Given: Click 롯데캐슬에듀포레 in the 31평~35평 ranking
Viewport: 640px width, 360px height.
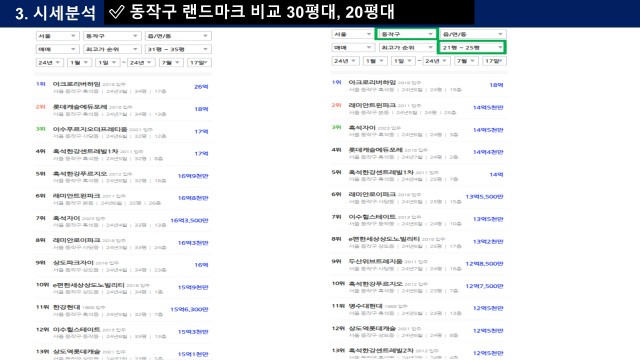Looking at the screenshot, I should pyautogui.click(x=80, y=107).
